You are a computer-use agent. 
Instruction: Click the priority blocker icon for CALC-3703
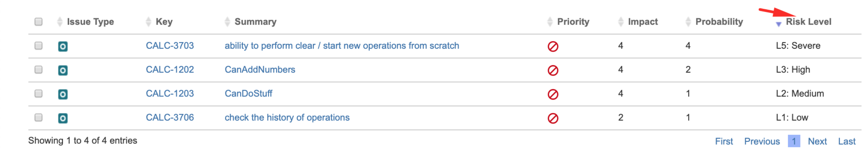click(x=553, y=46)
